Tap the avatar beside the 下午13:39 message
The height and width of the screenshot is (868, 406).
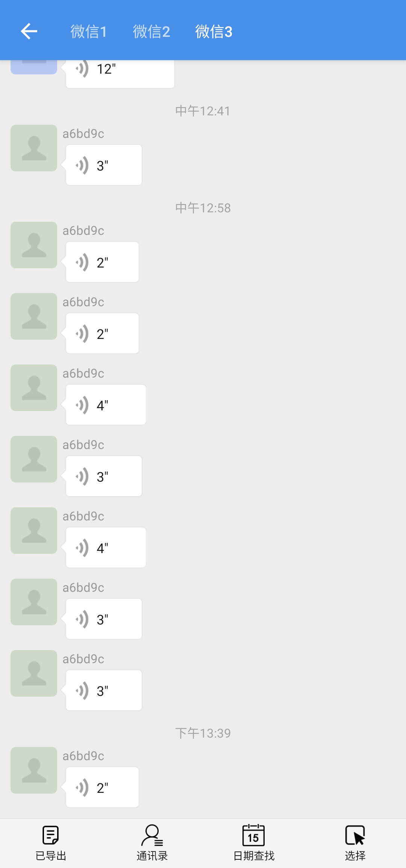pos(34,770)
